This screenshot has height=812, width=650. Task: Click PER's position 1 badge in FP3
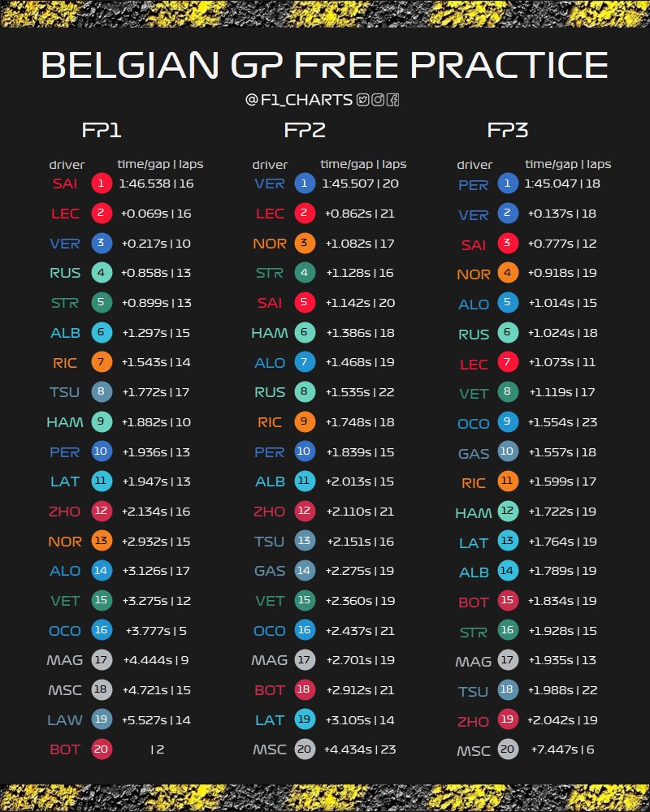pyautogui.click(x=508, y=184)
